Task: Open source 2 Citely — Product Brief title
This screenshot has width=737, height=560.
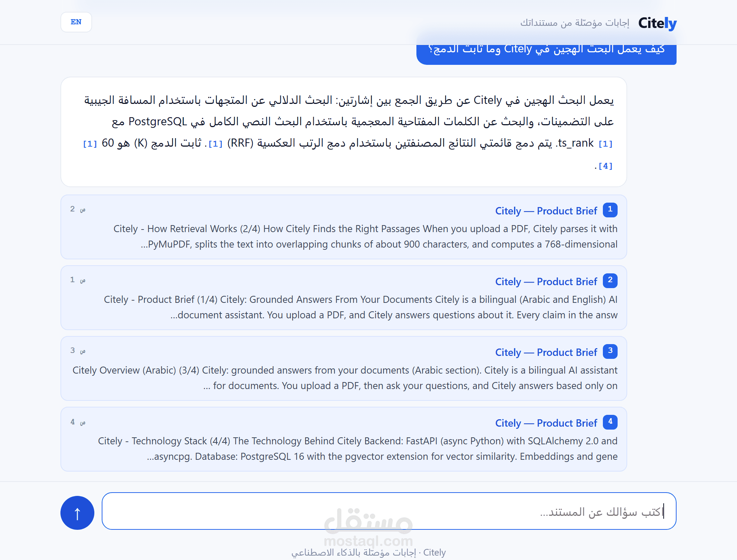Action: (546, 281)
